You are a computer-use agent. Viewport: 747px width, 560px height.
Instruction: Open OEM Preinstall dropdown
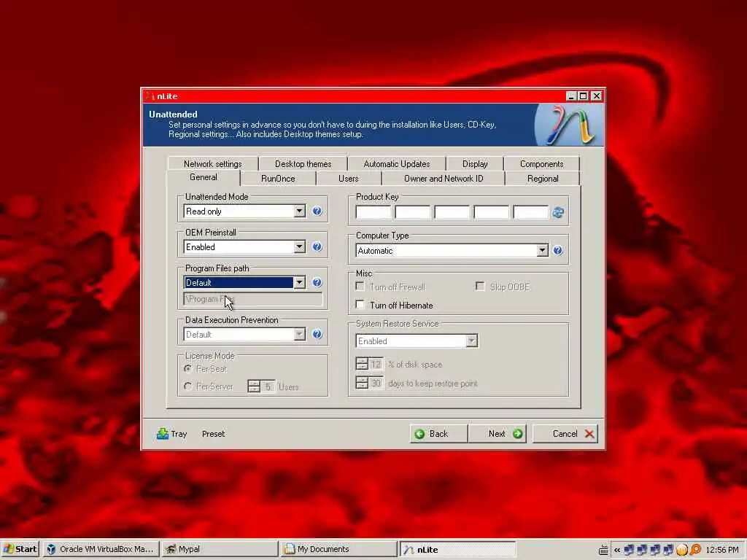pos(299,246)
